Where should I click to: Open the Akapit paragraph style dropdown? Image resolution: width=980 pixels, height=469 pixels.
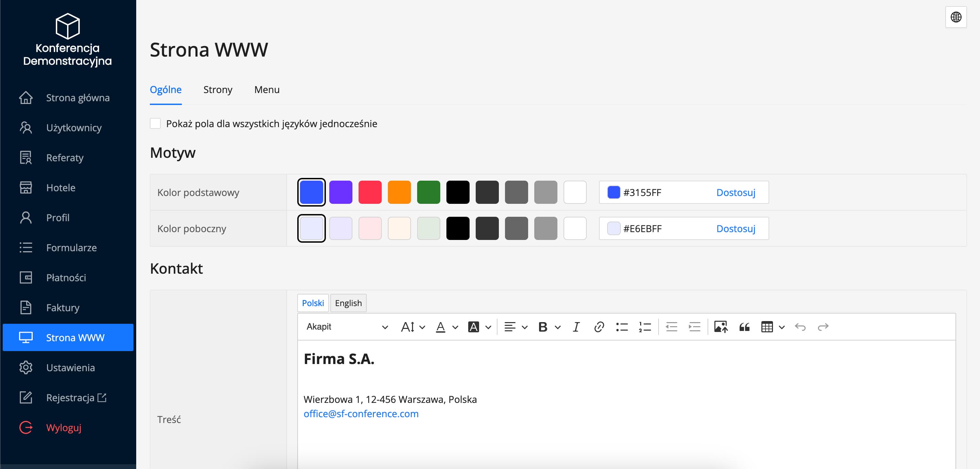pyautogui.click(x=347, y=327)
